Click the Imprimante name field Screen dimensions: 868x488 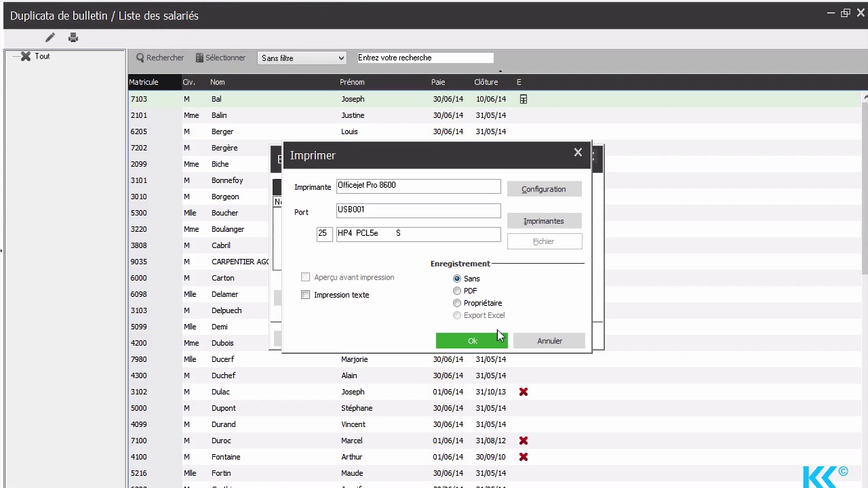pos(418,186)
